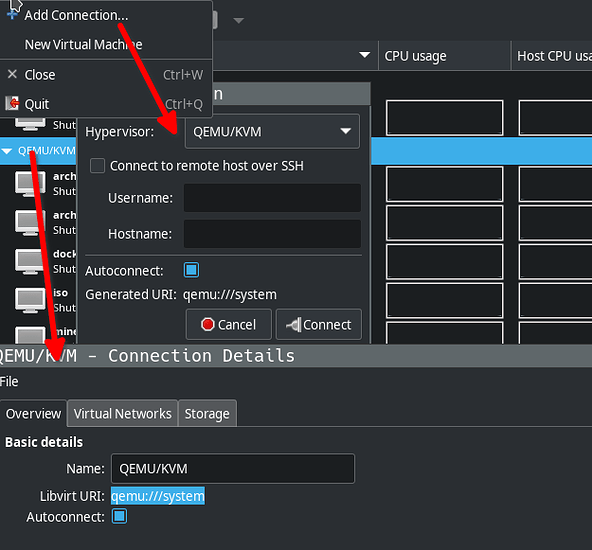Open File menu in Connection Details window
Screen dimensions: 592x550
pyautogui.click(x=9, y=381)
